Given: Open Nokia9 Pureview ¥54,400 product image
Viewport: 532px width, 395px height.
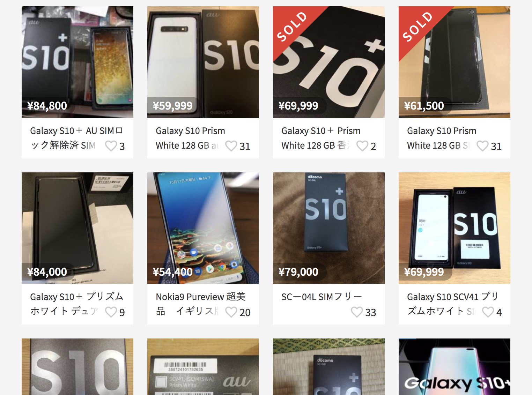Looking at the screenshot, I should tap(203, 228).
